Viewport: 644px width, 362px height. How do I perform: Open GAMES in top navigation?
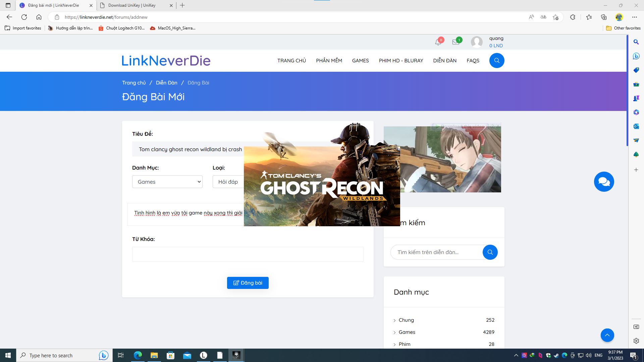[360, 61]
